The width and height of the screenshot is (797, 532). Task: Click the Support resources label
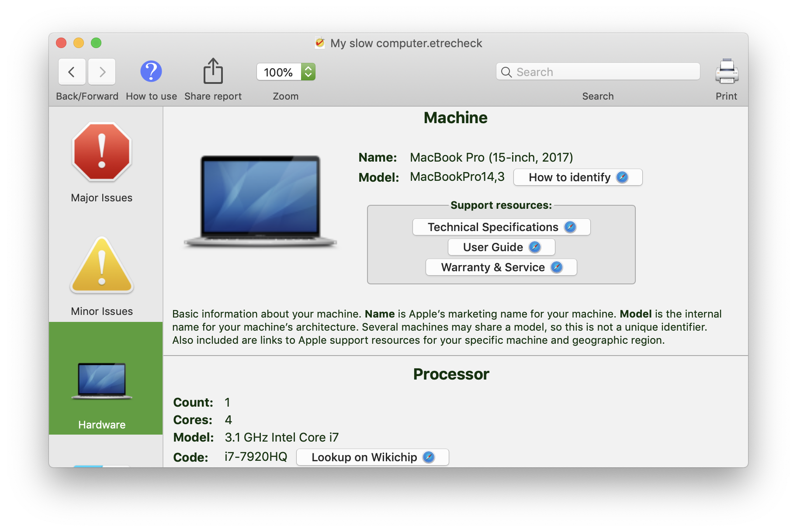click(x=501, y=205)
